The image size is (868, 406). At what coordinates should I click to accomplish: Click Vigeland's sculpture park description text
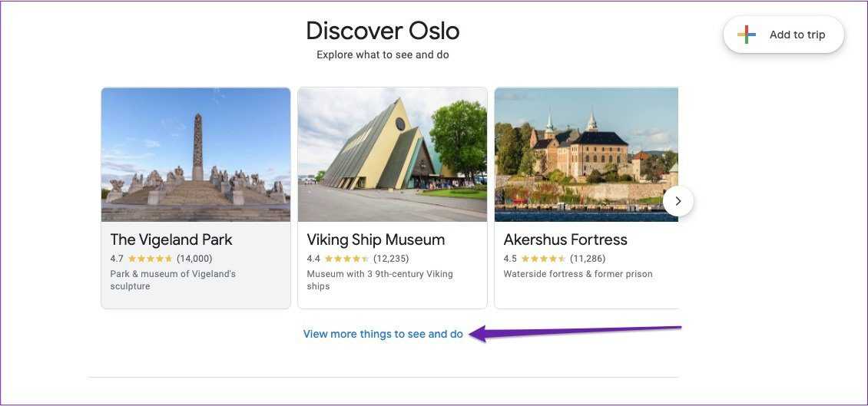[x=173, y=280]
